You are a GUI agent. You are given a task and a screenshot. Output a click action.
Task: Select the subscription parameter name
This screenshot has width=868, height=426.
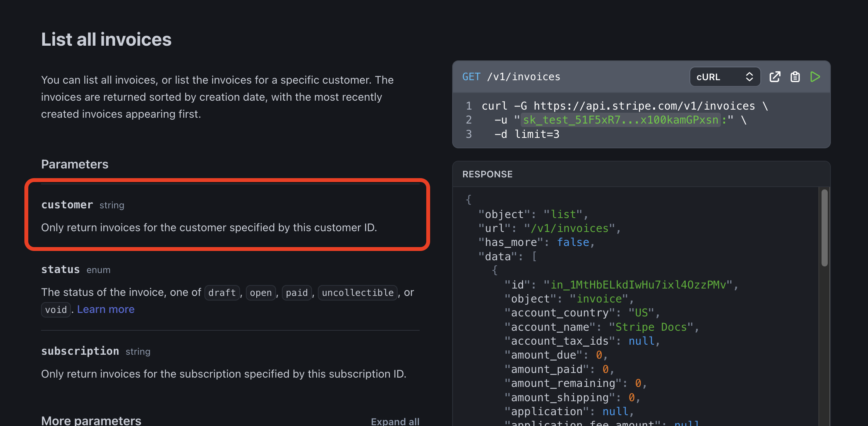click(x=80, y=351)
